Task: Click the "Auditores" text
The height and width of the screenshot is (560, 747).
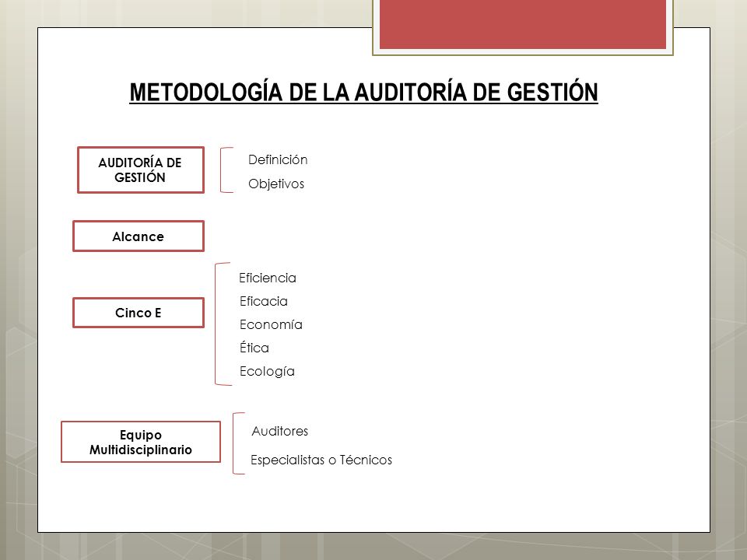Action: pyautogui.click(x=279, y=432)
